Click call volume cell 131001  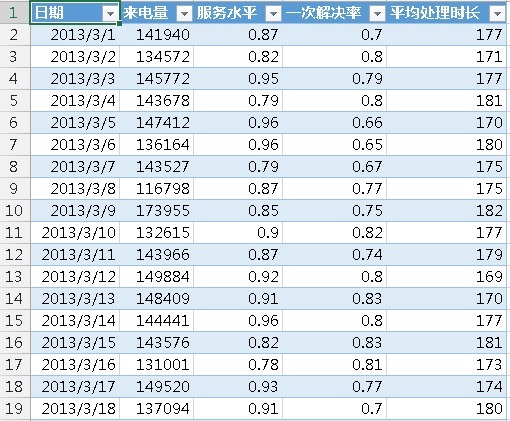tap(157, 365)
